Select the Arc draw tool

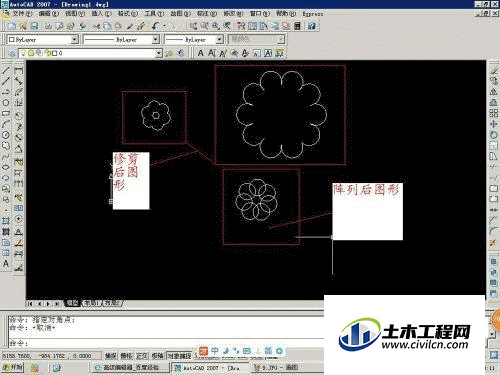[x=6, y=124]
